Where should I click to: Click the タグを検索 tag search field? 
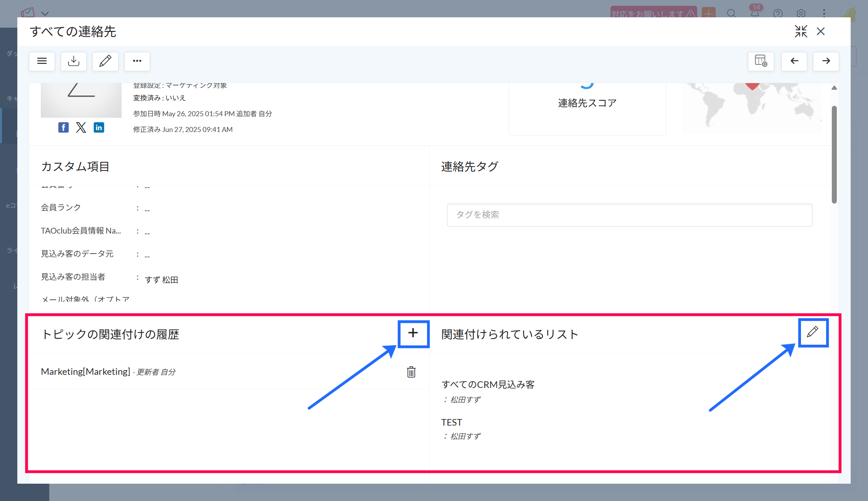(629, 215)
